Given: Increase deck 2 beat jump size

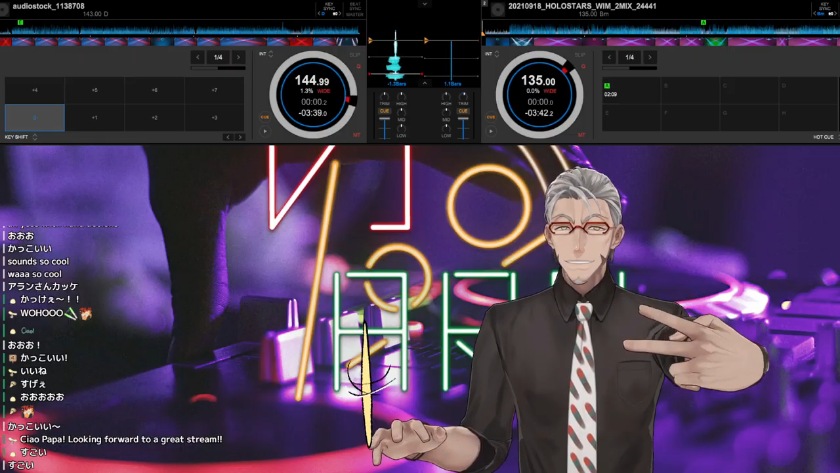Looking at the screenshot, I should (x=650, y=57).
